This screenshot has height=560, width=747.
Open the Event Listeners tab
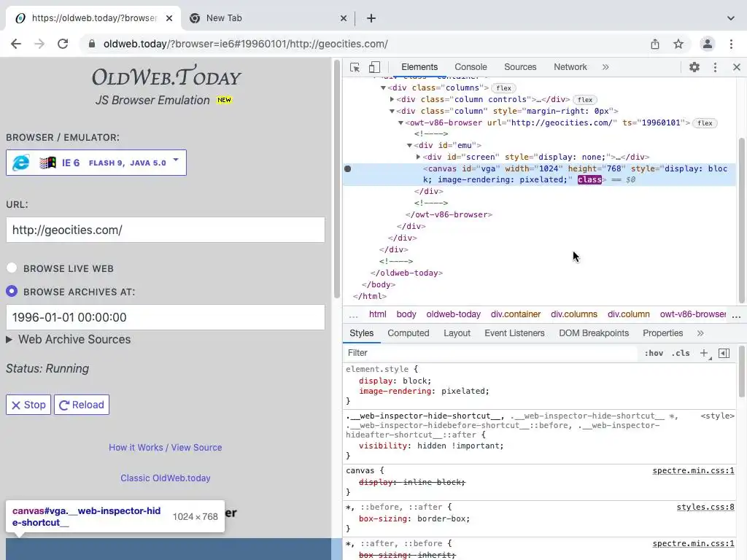pyautogui.click(x=514, y=333)
